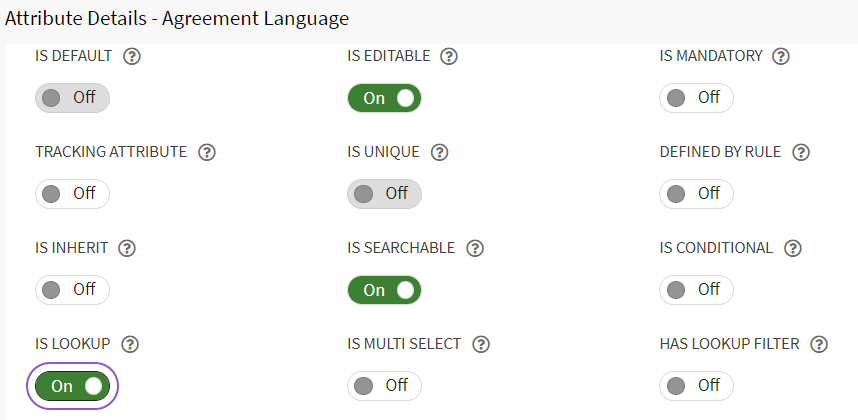Image resolution: width=858 pixels, height=420 pixels.
Task: Open help tooltip for IS MANDATORY
Action: [x=781, y=56]
